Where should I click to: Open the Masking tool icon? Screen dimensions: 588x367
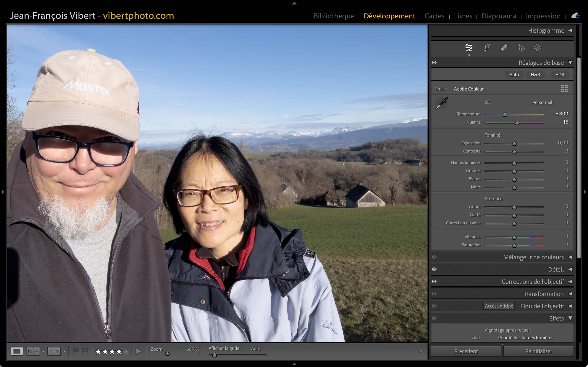pos(537,48)
